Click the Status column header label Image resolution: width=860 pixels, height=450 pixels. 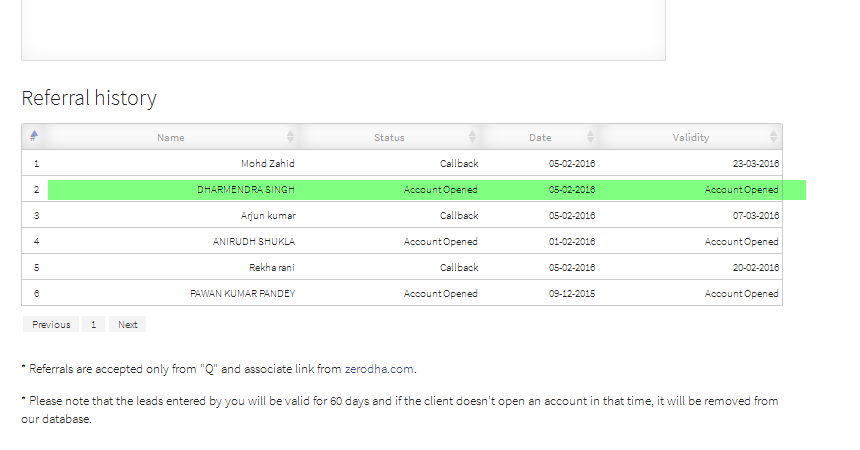pyautogui.click(x=389, y=138)
